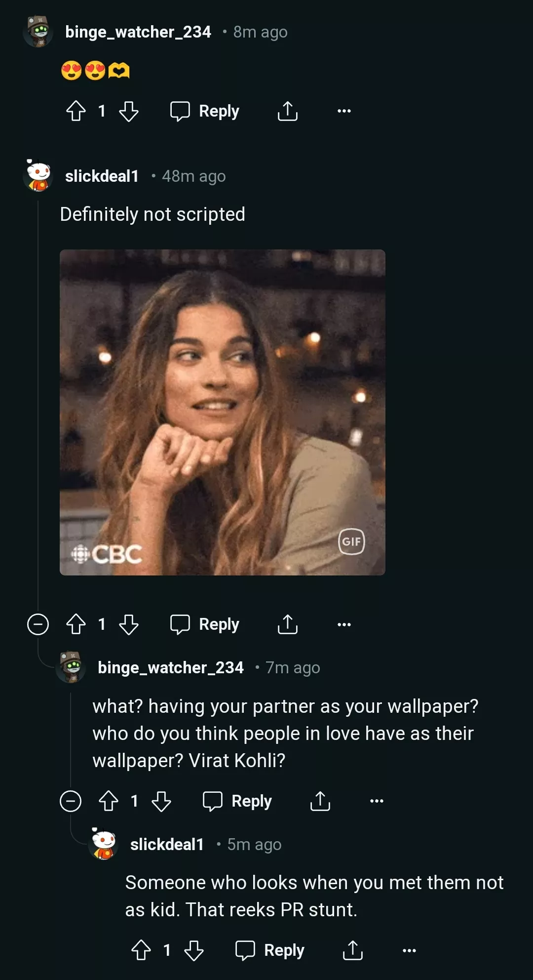Upvote the Virat Kohli wallpaper reply
The image size is (533, 980).
pyautogui.click(x=109, y=801)
